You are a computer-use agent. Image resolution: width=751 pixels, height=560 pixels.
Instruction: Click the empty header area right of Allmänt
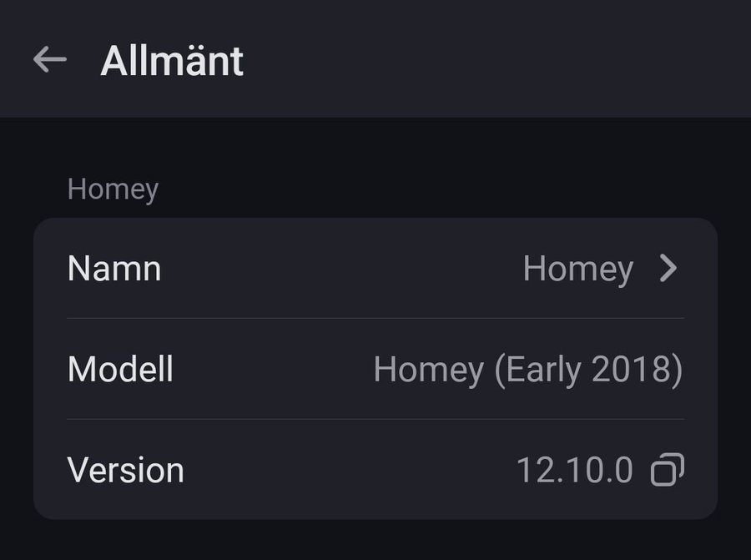[501, 59]
